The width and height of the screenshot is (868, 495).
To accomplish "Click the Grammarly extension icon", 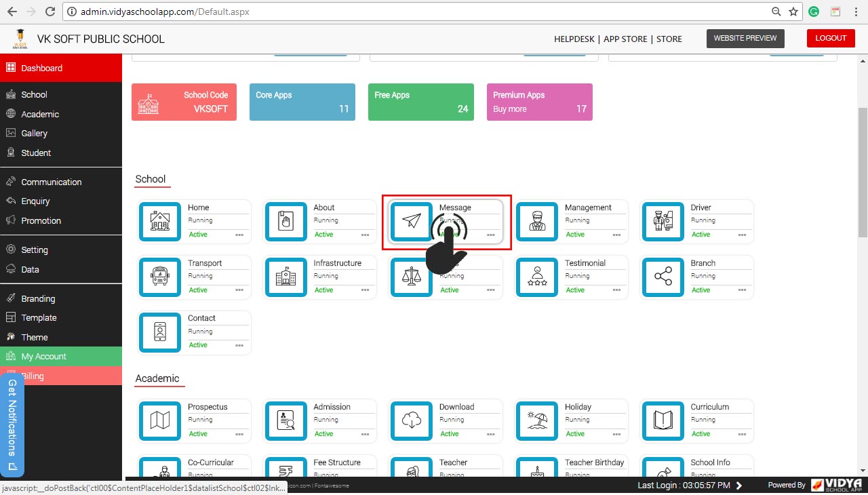I will click(814, 12).
